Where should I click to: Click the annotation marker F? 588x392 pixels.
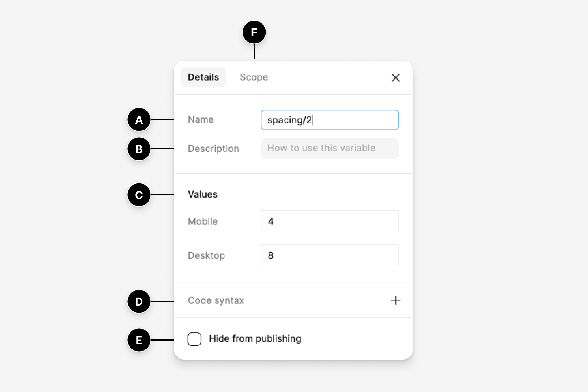[x=254, y=32]
